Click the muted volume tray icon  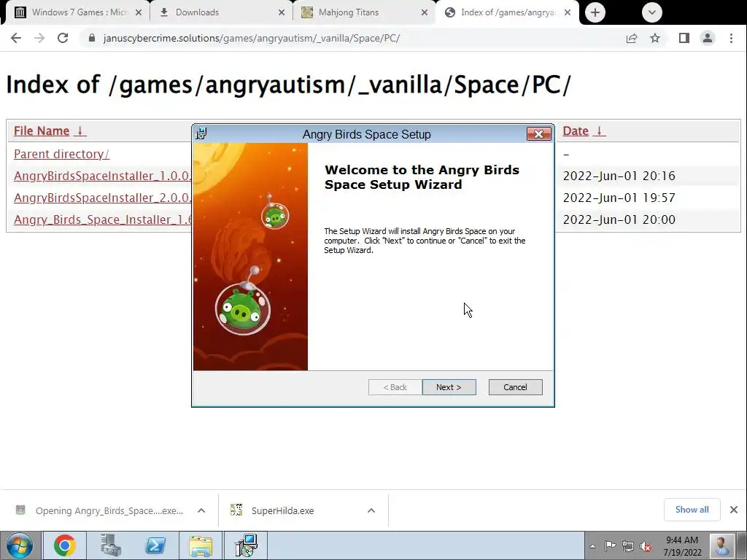tap(646, 546)
